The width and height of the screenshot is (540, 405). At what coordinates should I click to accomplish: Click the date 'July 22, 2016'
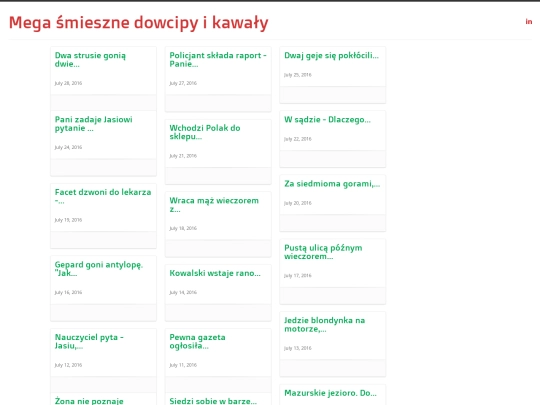tap(298, 139)
